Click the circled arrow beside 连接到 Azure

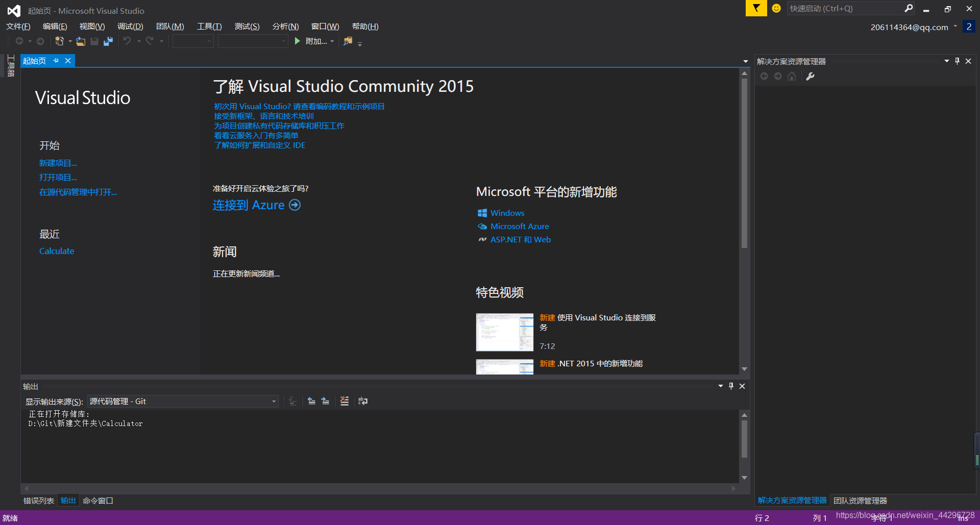click(x=295, y=205)
